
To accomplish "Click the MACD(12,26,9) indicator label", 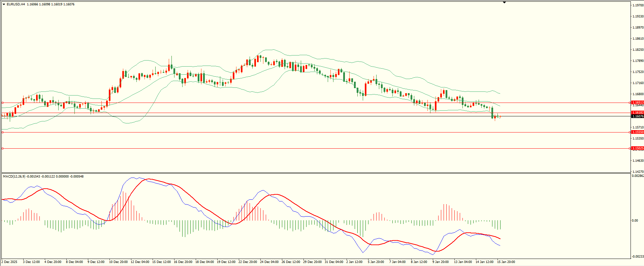I will click(x=14, y=176).
